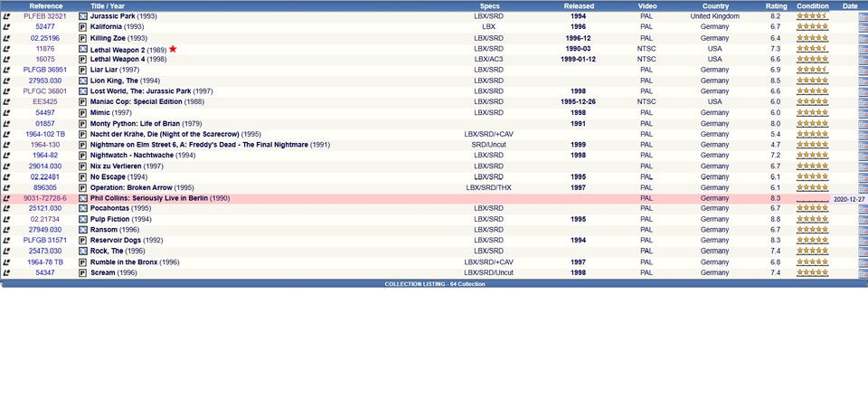Open reference link 9031-72728-6
868x400 pixels.
coord(45,198)
